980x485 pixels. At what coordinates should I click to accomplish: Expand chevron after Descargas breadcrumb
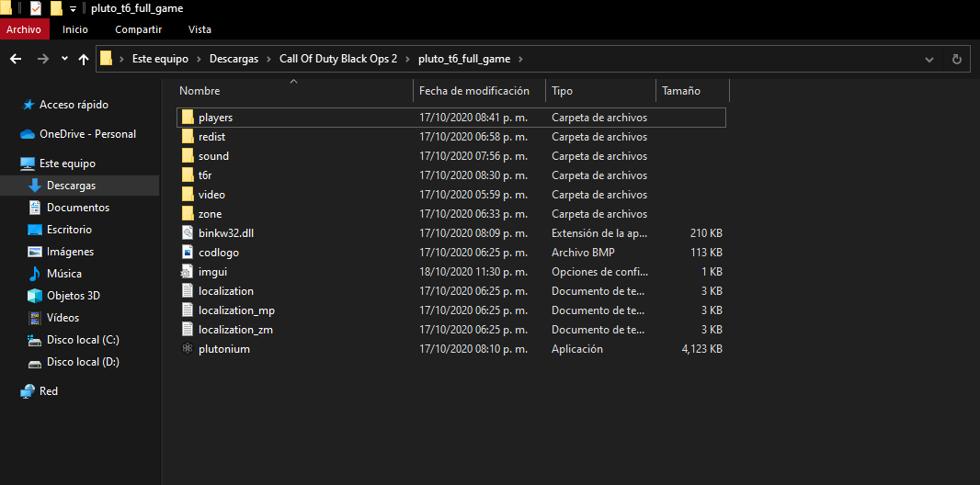click(268, 60)
